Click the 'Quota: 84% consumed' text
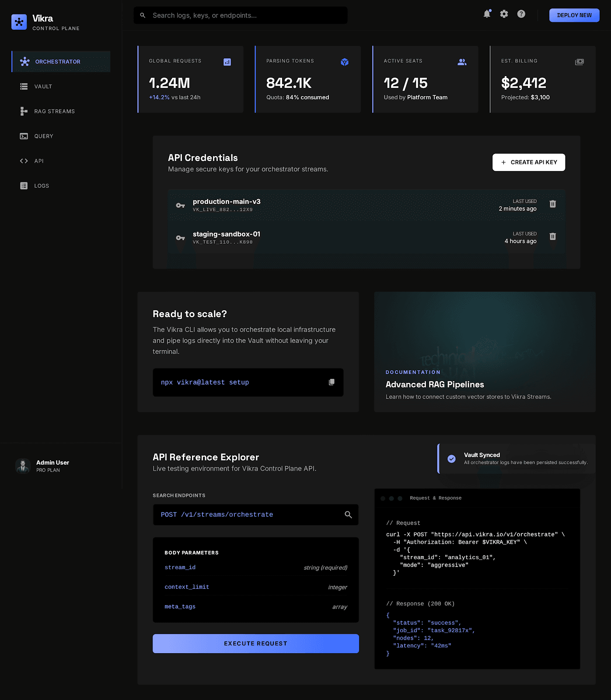Viewport: 611px width, 700px height. point(298,98)
